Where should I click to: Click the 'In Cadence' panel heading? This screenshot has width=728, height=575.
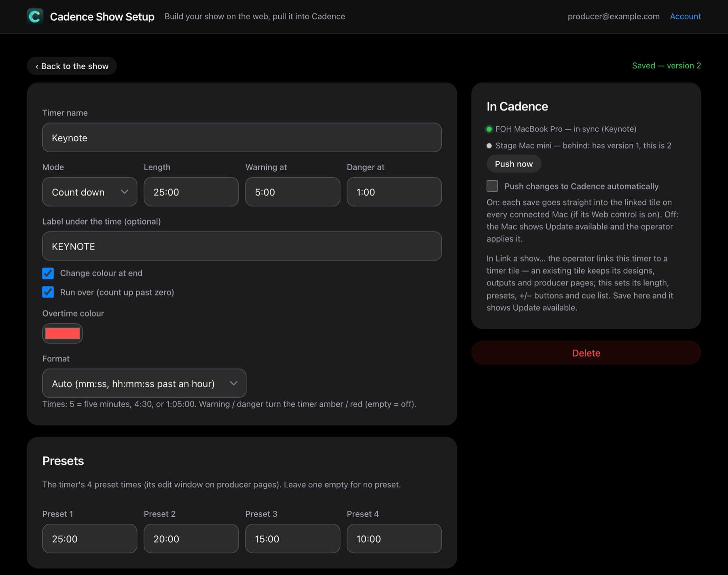[517, 106]
